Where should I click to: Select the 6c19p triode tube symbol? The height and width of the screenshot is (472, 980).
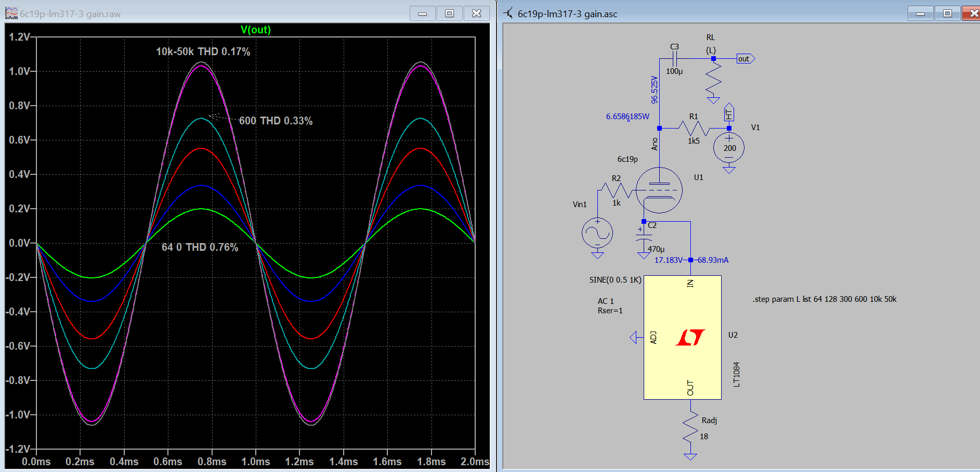click(x=659, y=190)
